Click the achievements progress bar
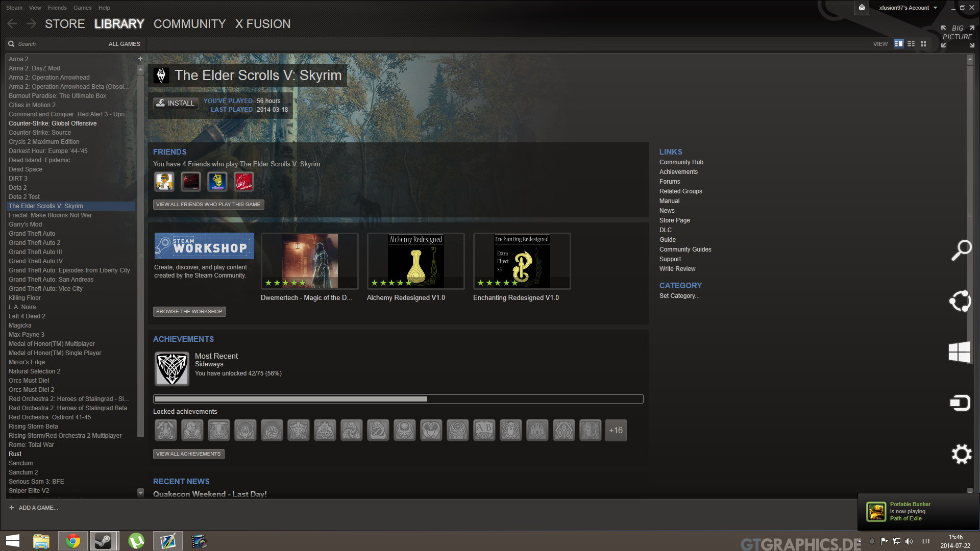The image size is (980, 551). 398,399
